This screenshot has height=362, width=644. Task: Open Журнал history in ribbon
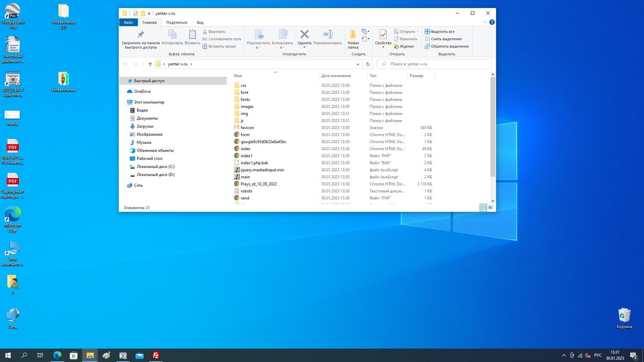(404, 46)
